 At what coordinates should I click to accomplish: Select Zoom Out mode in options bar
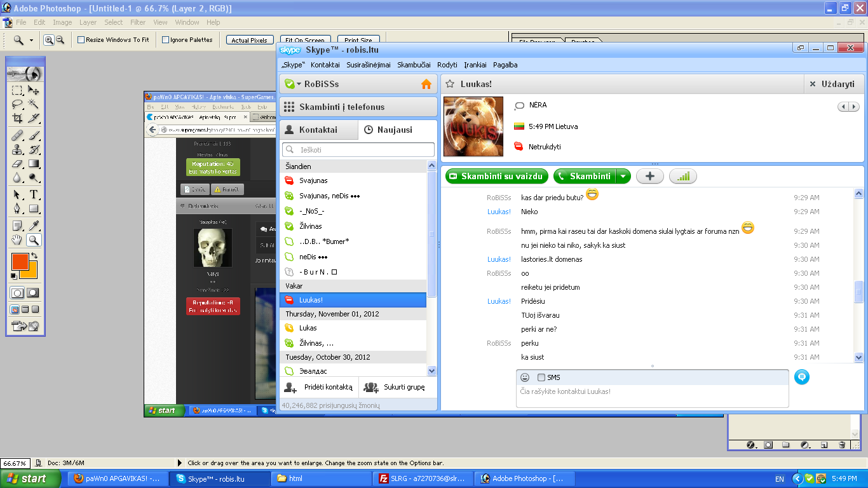[60, 40]
